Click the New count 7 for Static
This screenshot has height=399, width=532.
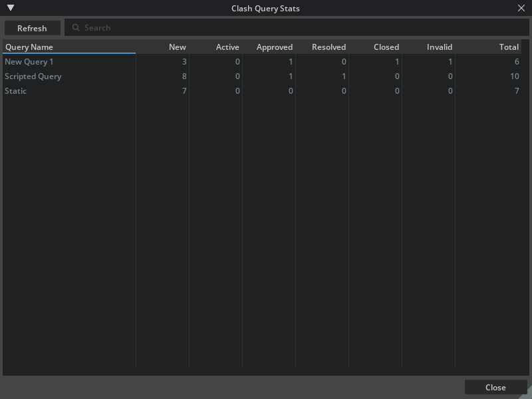point(183,90)
